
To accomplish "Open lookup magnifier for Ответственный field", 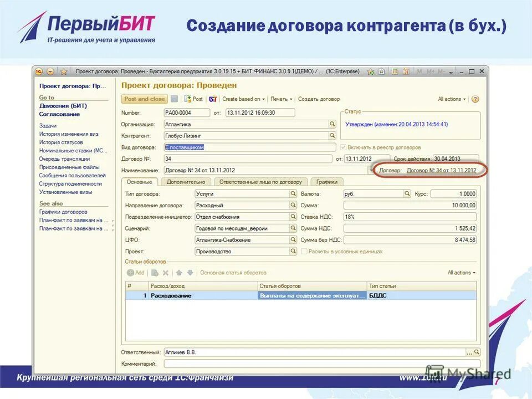I will [477, 352].
